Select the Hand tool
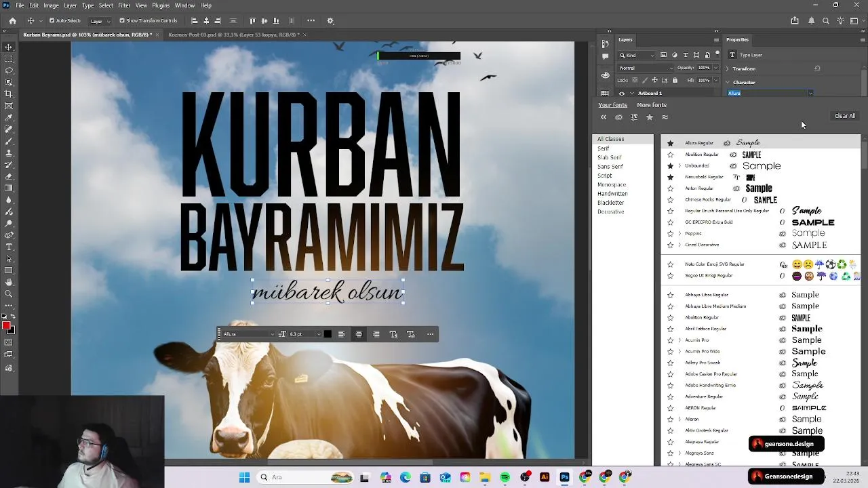Viewport: 868px width, 488px height. point(9,282)
